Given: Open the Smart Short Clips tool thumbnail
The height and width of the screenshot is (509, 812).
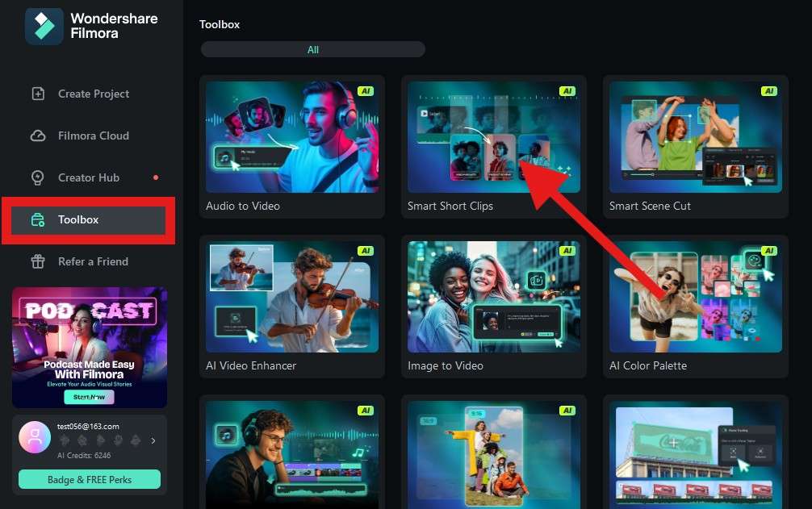Looking at the screenshot, I should click(493, 137).
